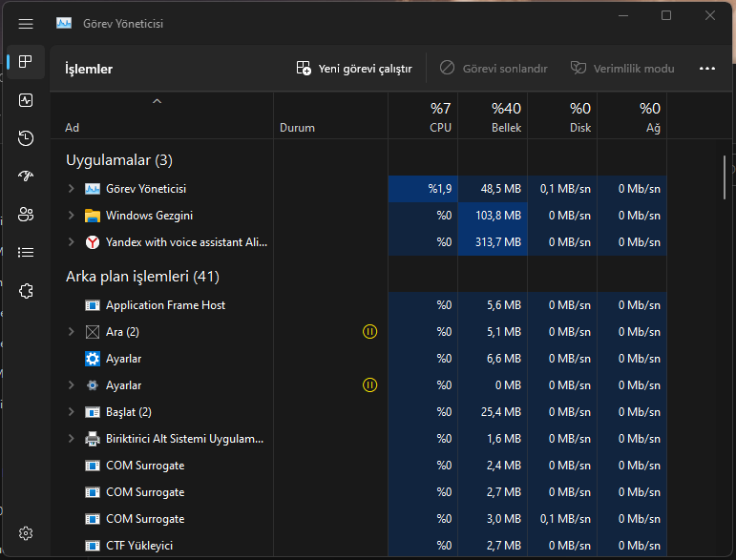Select the %1,9 CPU cell

(x=423, y=189)
